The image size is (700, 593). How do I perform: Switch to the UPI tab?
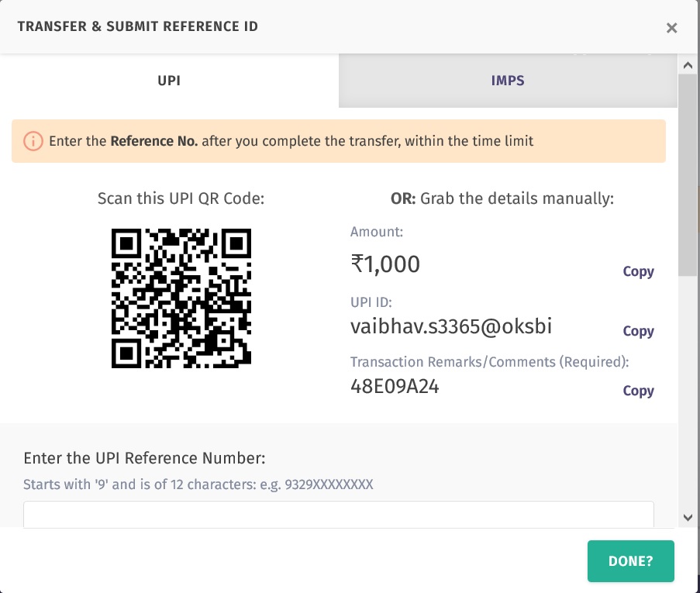169,81
